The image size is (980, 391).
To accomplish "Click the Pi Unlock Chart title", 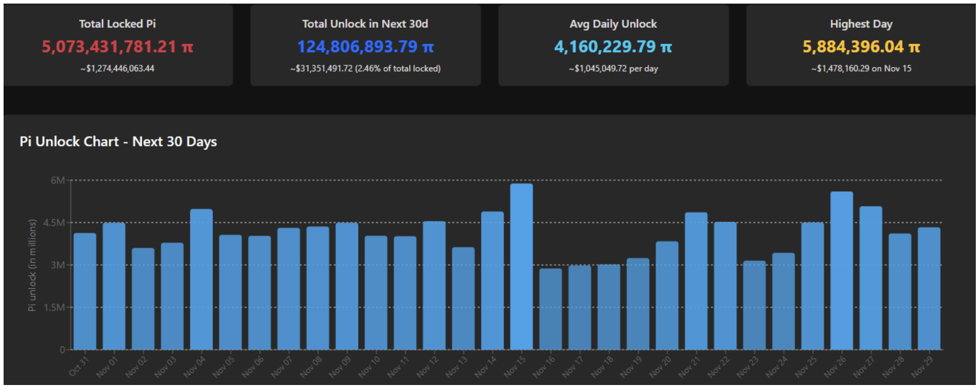I will point(119,142).
